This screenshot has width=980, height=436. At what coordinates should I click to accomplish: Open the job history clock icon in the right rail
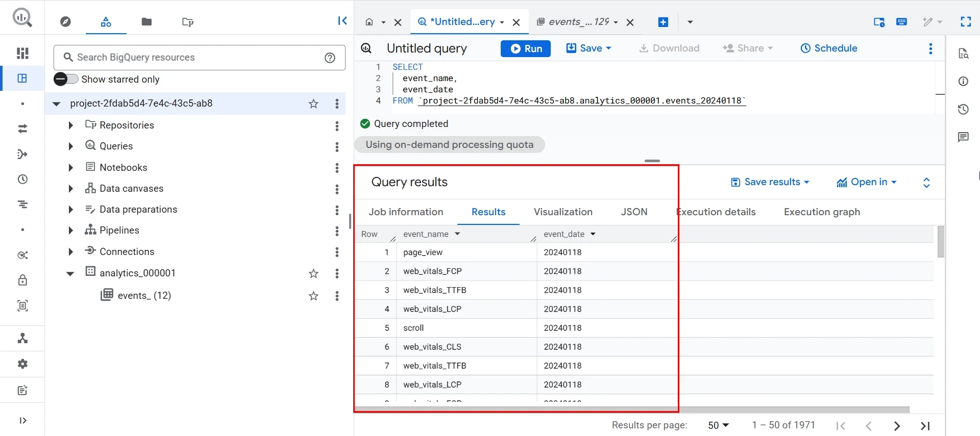point(963,110)
